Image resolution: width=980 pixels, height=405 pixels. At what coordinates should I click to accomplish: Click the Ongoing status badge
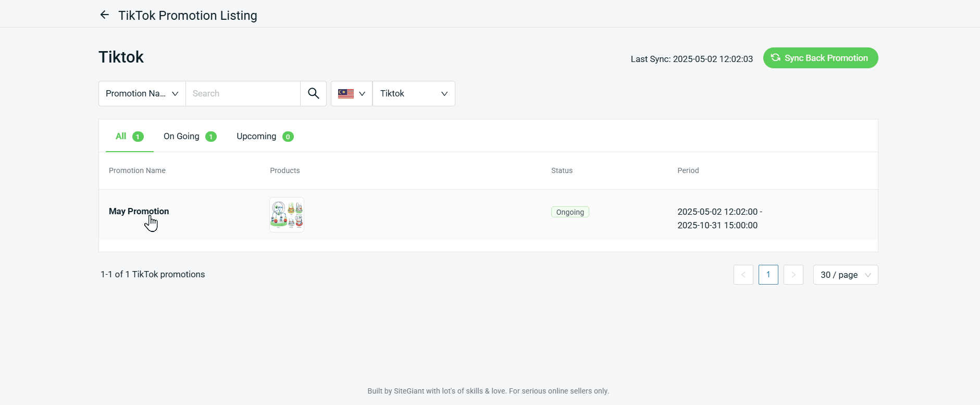[x=570, y=212]
